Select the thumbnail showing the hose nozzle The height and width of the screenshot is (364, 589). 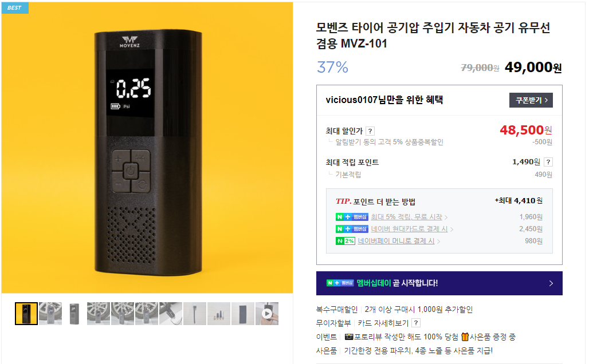point(195,313)
